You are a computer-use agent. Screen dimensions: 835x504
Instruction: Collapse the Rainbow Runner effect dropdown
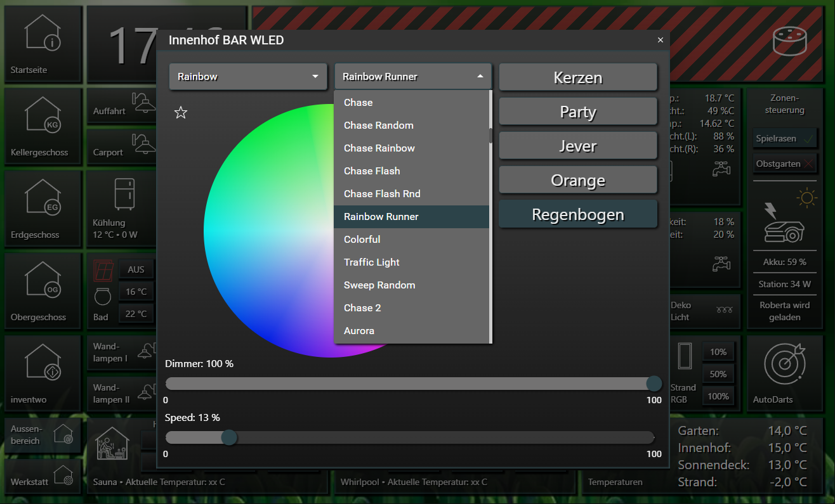(413, 77)
